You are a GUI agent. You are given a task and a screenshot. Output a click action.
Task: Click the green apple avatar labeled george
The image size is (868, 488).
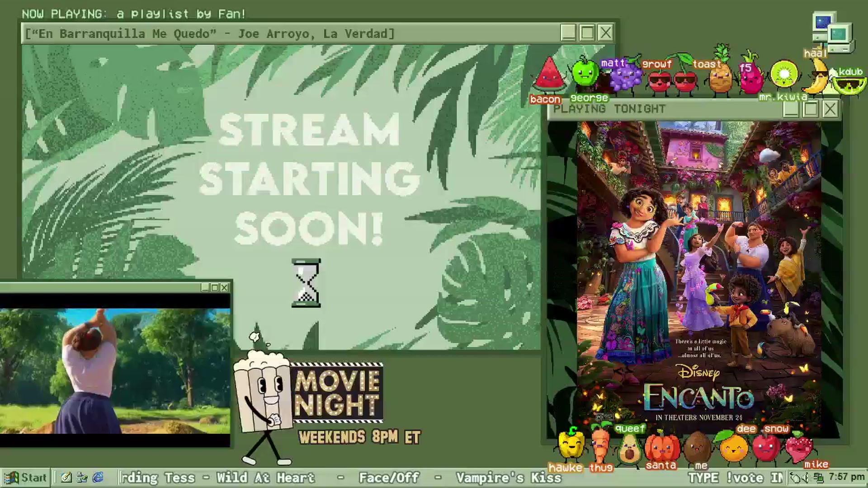[x=585, y=72]
